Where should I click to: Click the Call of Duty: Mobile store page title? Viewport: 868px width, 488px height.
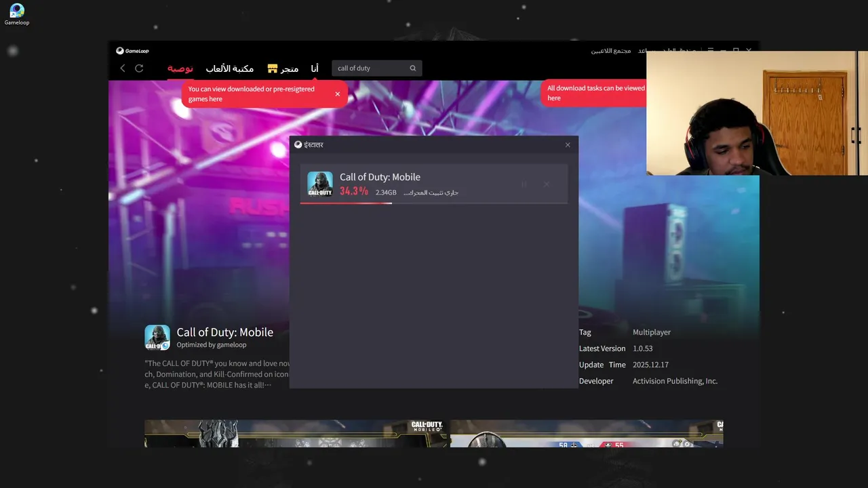click(225, 332)
